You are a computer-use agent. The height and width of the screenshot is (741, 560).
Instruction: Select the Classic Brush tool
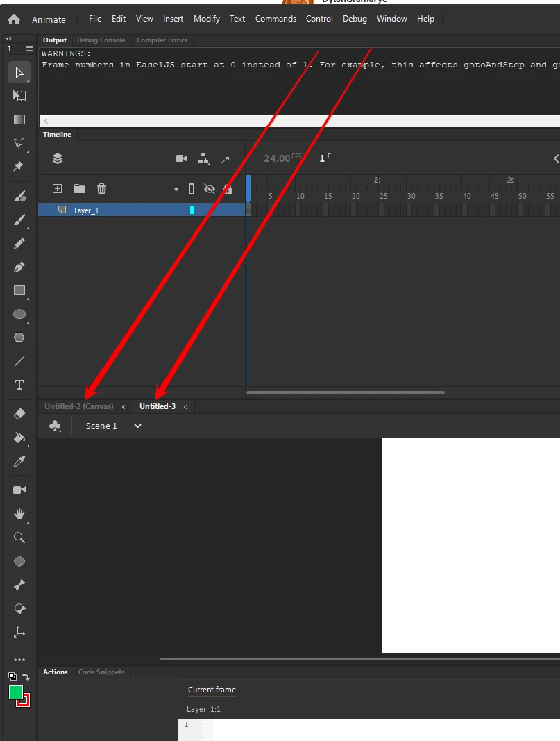click(x=19, y=219)
